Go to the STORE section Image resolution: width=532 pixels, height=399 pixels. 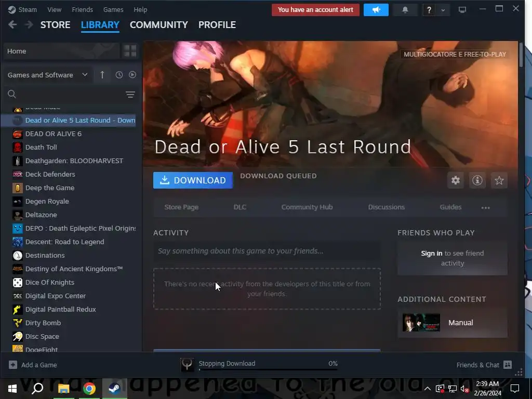tap(55, 25)
